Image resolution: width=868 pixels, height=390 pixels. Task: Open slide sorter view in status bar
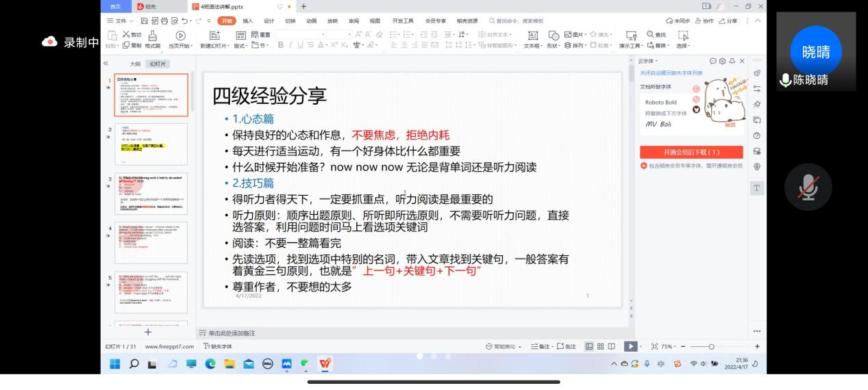point(600,346)
